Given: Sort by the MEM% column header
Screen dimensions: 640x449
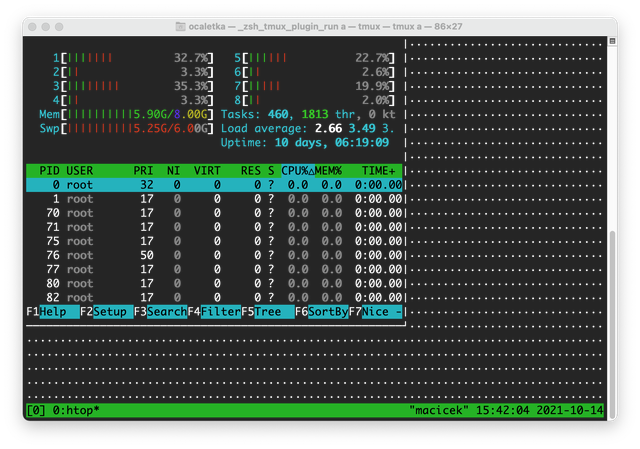Looking at the screenshot, I should (328, 171).
